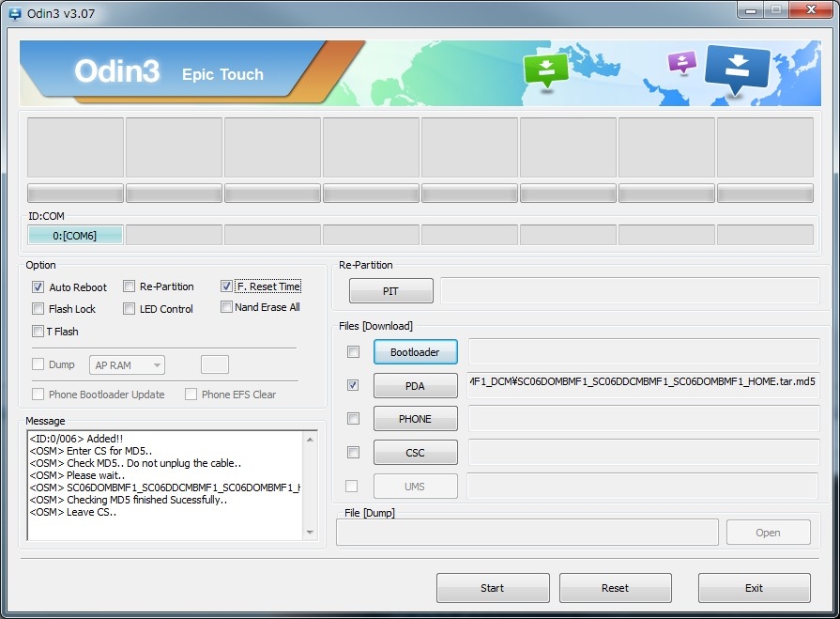Click the "<ID:0/006> Added!!" log line

point(76,439)
